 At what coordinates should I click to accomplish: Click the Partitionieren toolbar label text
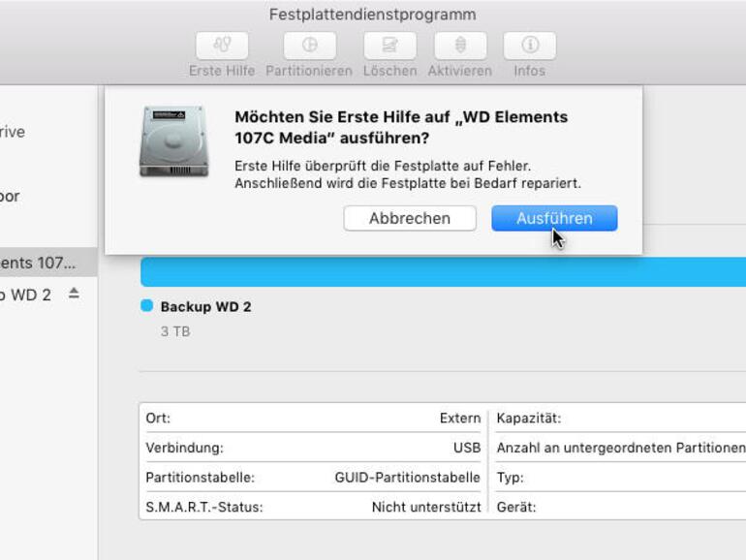(x=309, y=71)
